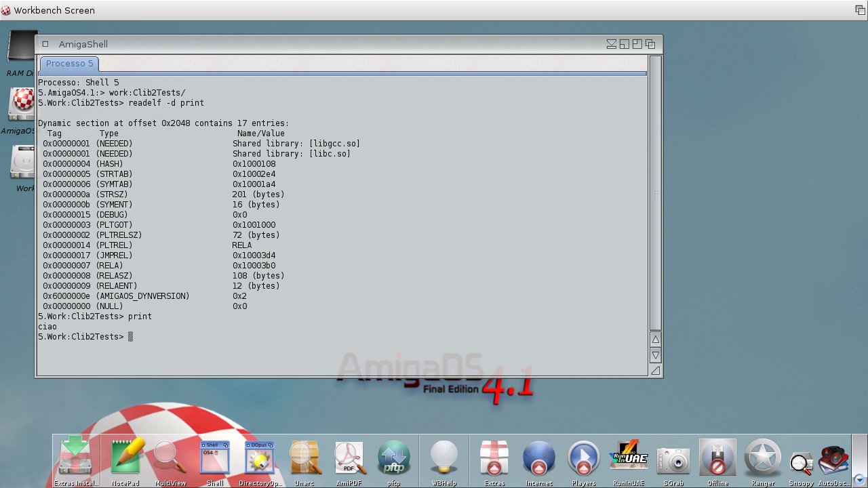Click the '(JMPREL)' row

(x=159, y=256)
